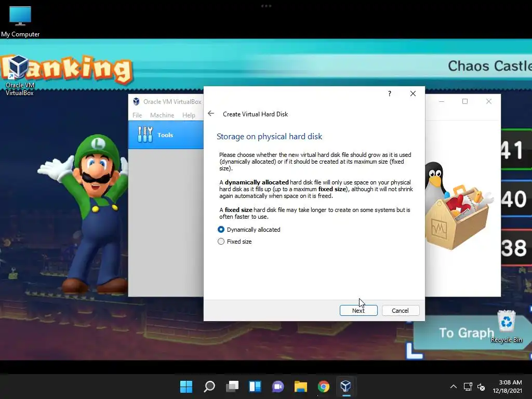Close the Oracle VM VirtualBox Manager window
532x399 pixels.
pos(488,101)
